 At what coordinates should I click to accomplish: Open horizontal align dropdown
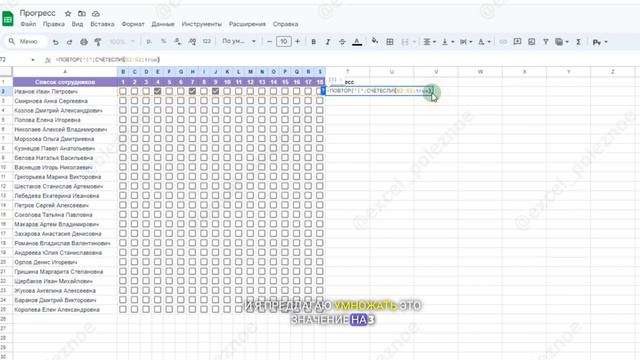(429, 42)
